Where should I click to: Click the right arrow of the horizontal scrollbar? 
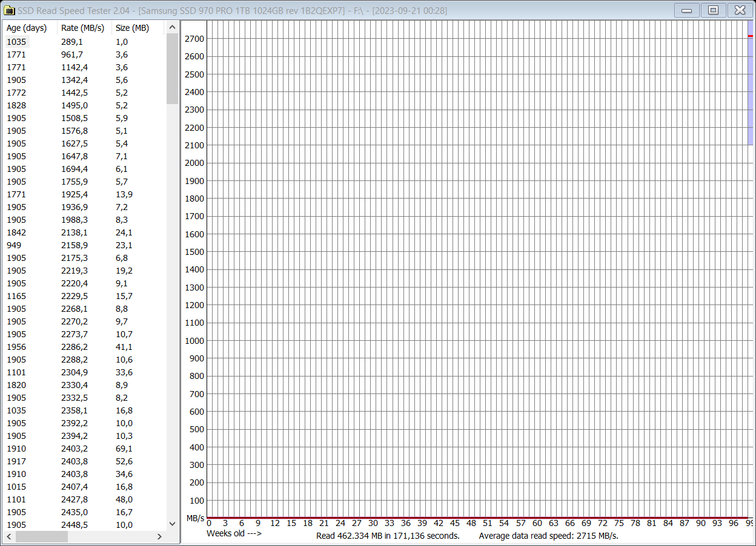(x=159, y=537)
